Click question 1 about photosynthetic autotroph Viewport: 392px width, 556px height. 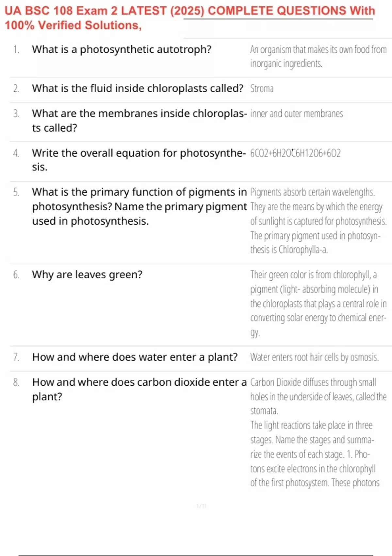122,49
